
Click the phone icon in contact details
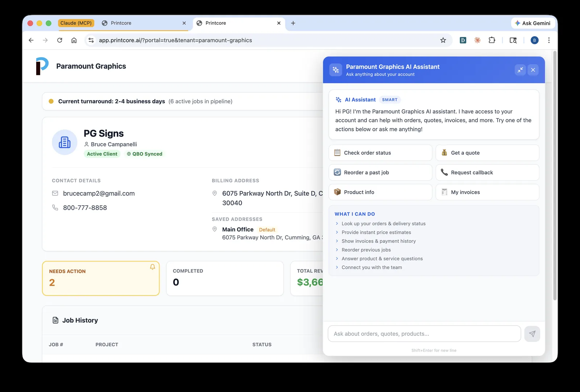[55, 207]
